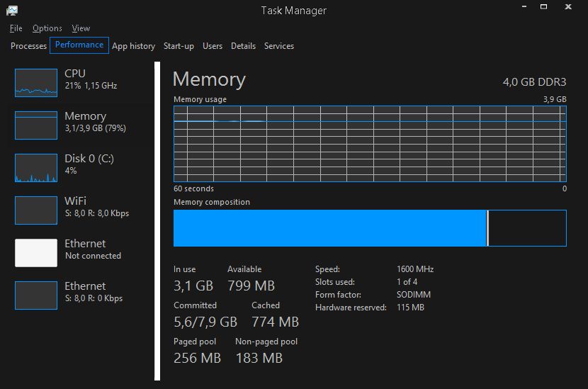Click the Memory composition label
The width and height of the screenshot is (588, 389).
212,202
